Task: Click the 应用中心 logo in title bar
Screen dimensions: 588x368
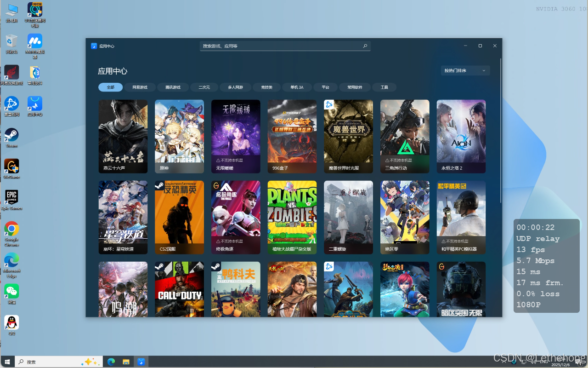Action: click(x=94, y=46)
